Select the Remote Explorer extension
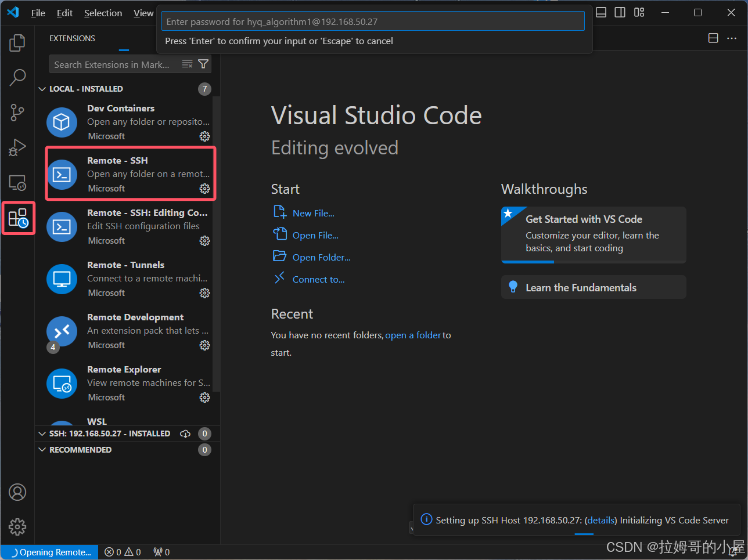 [128, 383]
